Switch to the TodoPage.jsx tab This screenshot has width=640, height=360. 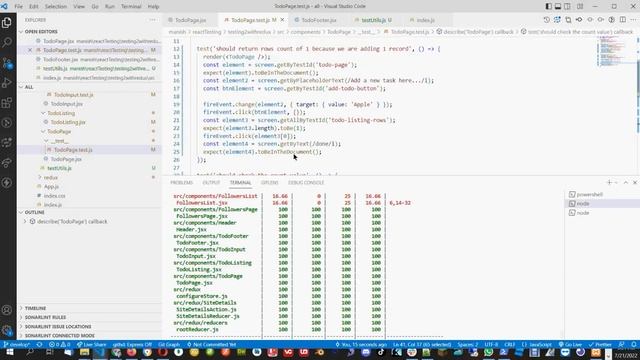click(x=191, y=20)
